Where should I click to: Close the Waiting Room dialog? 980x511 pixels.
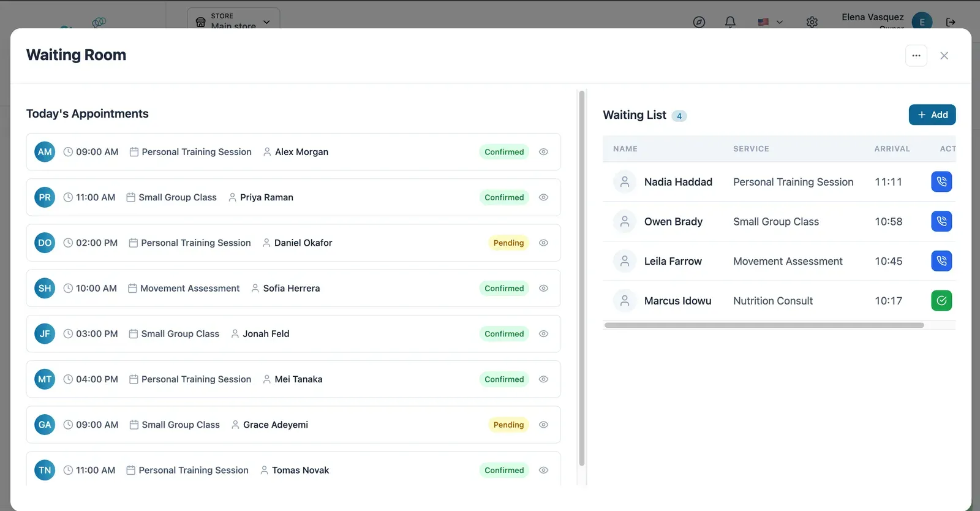click(x=944, y=56)
